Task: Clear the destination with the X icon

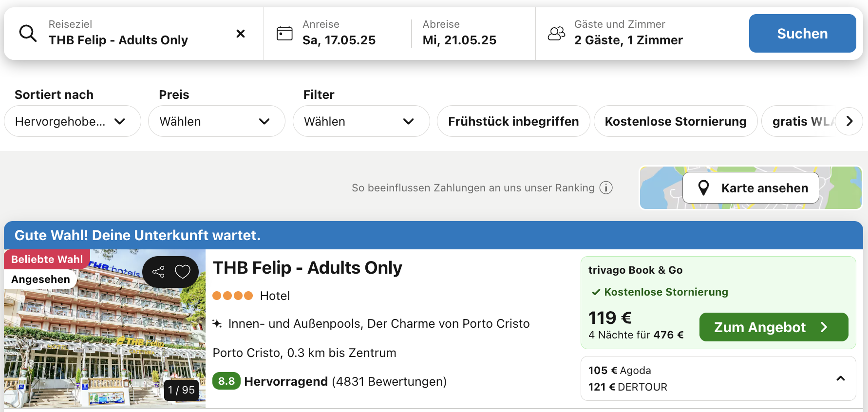Action: coord(241,34)
